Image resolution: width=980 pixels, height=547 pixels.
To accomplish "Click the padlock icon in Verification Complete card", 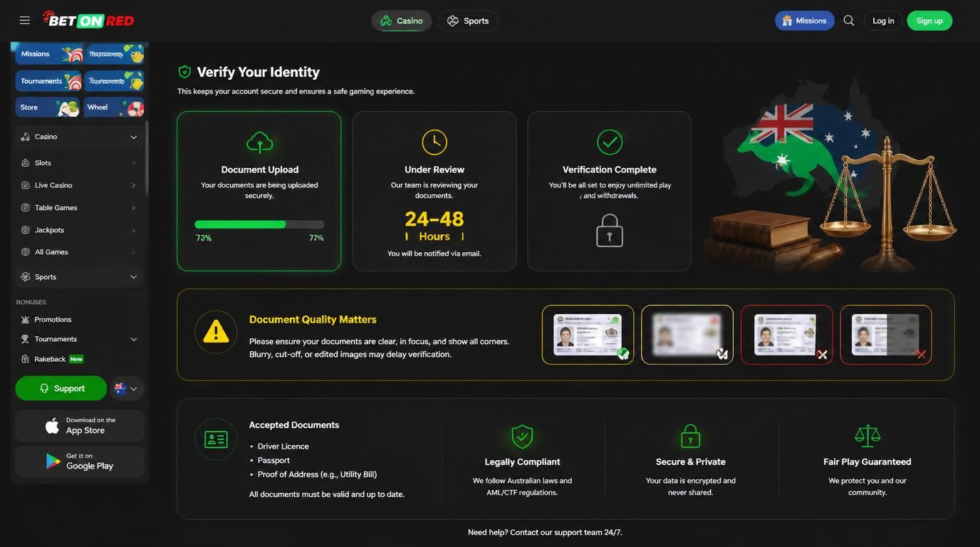I will coord(610,231).
